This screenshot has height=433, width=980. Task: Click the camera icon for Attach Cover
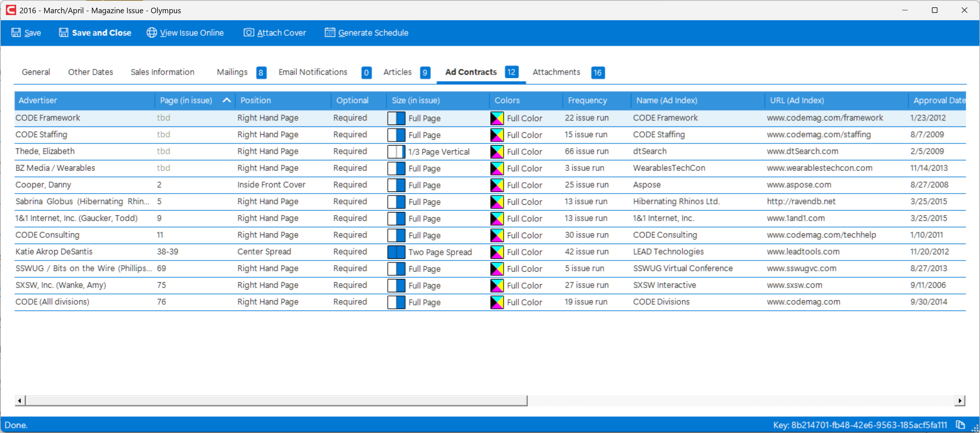(249, 33)
